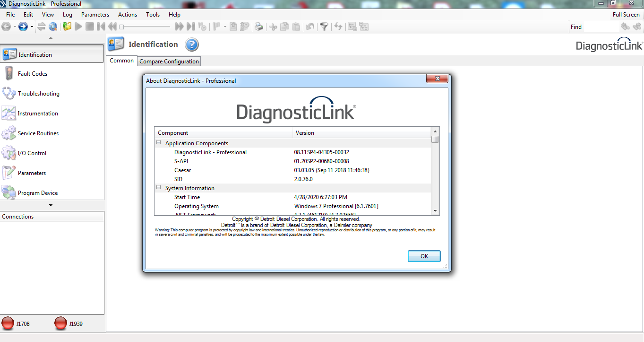The height and width of the screenshot is (342, 644).
Task: Click the About list scrollbar up arrow
Action: [435, 131]
